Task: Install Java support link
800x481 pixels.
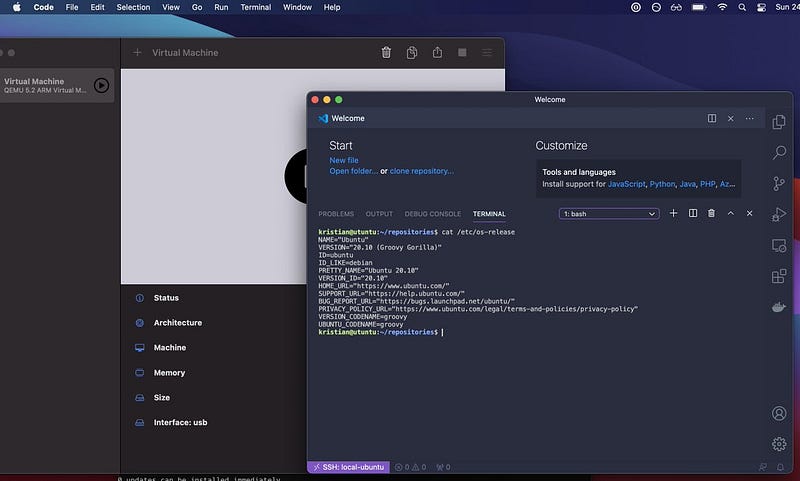Action: (x=687, y=184)
